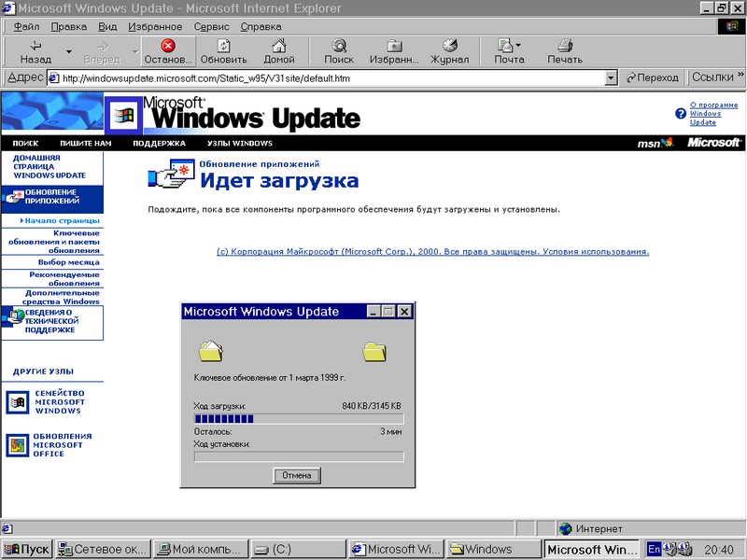Open the Правка menu

pyautogui.click(x=68, y=27)
